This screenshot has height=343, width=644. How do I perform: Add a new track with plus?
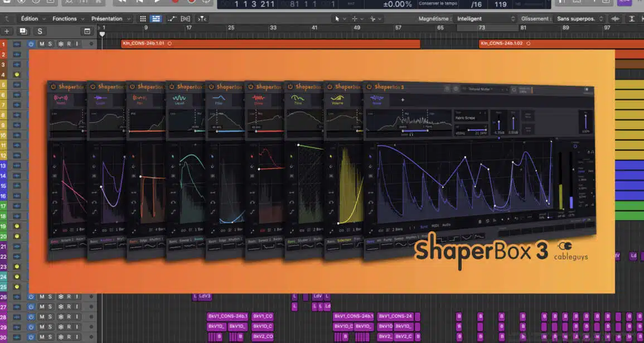click(x=7, y=31)
